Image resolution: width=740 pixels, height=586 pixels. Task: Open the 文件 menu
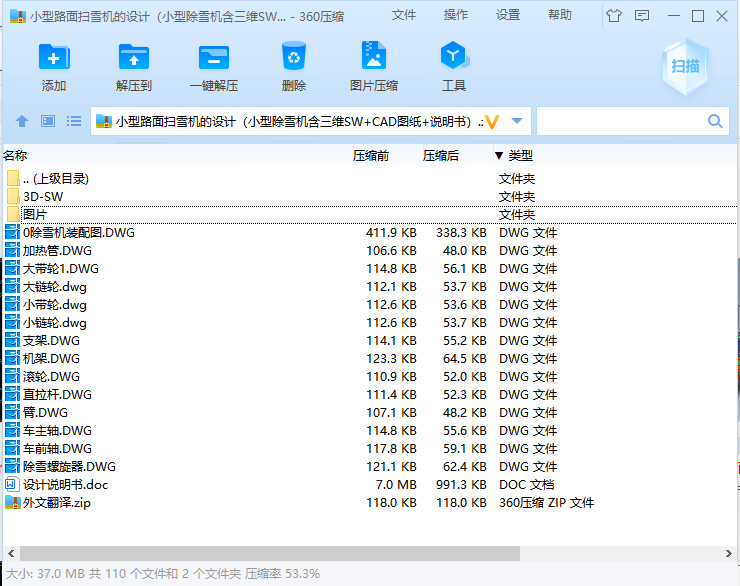click(404, 15)
